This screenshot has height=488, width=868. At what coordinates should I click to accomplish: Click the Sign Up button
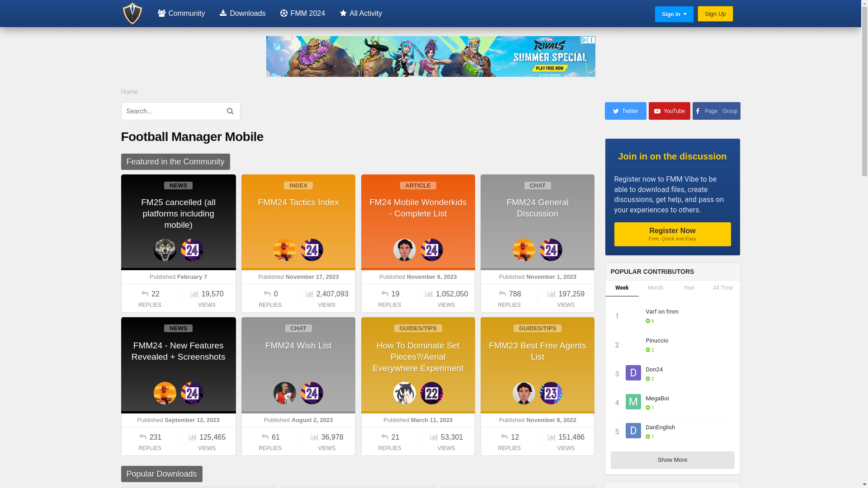[x=715, y=14]
